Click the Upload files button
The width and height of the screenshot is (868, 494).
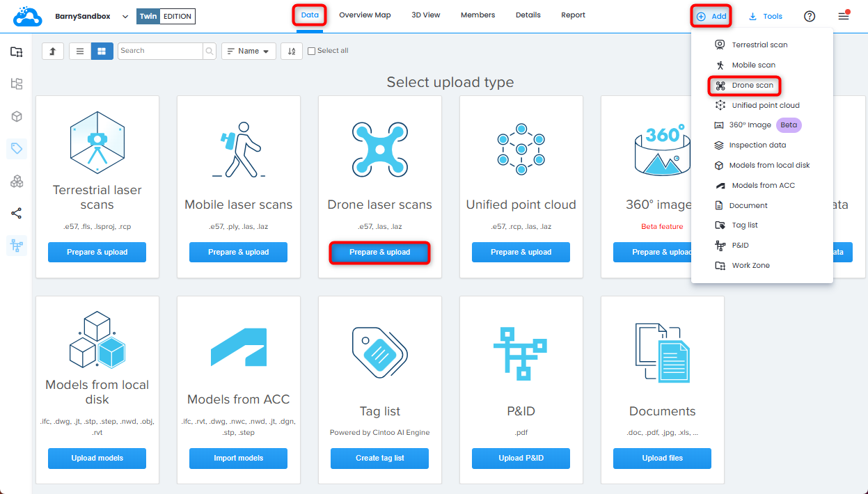click(663, 459)
